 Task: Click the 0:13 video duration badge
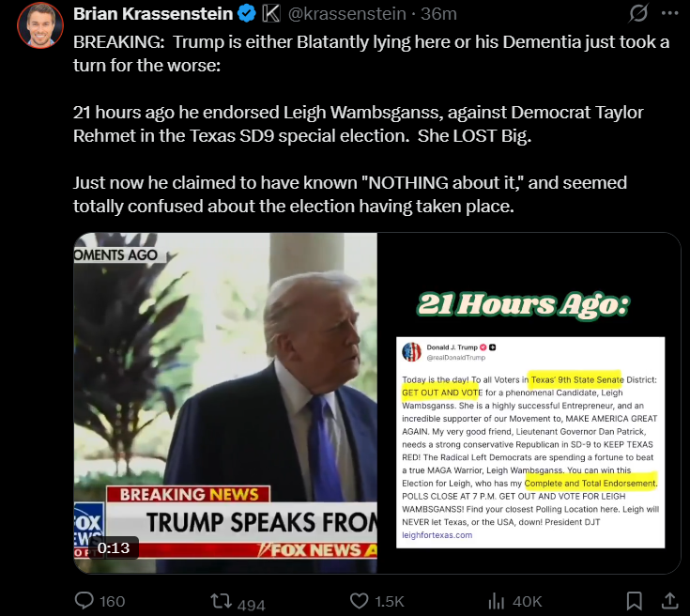(x=114, y=547)
